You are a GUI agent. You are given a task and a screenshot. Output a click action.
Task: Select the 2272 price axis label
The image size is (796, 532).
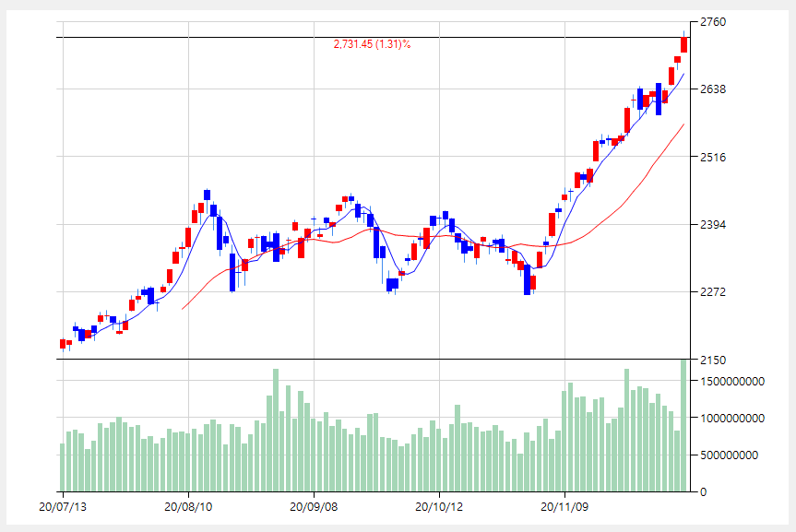point(713,292)
